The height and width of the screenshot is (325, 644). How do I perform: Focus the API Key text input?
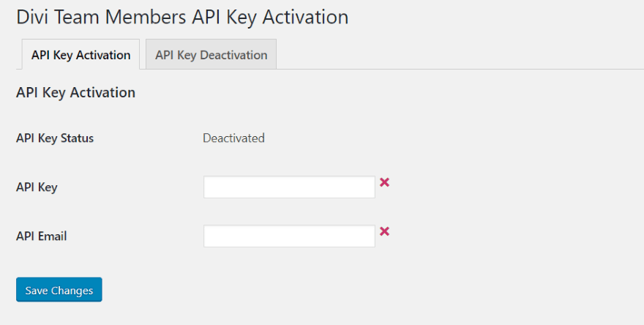[x=289, y=187]
